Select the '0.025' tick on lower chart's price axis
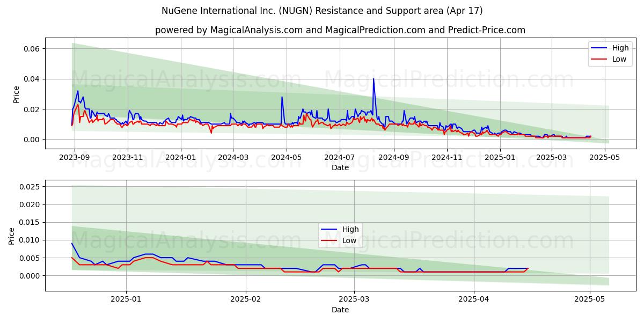Screen dimensions: 644x322 point(29,187)
